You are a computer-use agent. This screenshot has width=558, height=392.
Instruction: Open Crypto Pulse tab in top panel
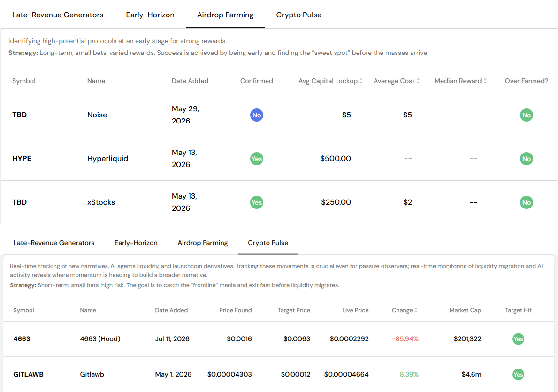[x=298, y=15]
